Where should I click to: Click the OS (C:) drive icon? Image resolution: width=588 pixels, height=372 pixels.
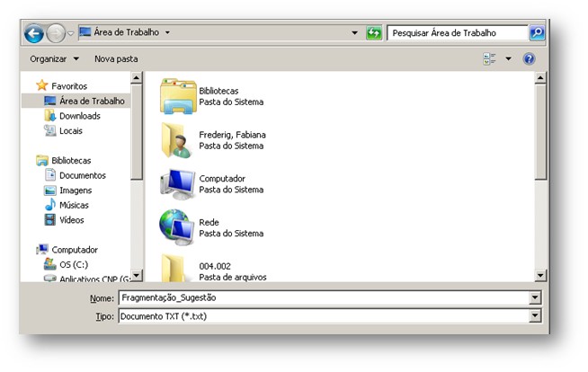pyautogui.click(x=49, y=264)
